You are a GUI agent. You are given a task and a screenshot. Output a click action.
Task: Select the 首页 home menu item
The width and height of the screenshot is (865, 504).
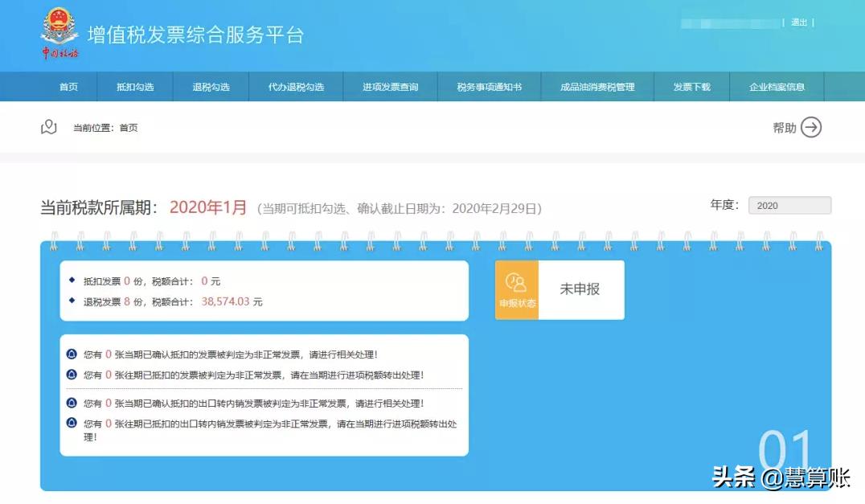coord(68,88)
